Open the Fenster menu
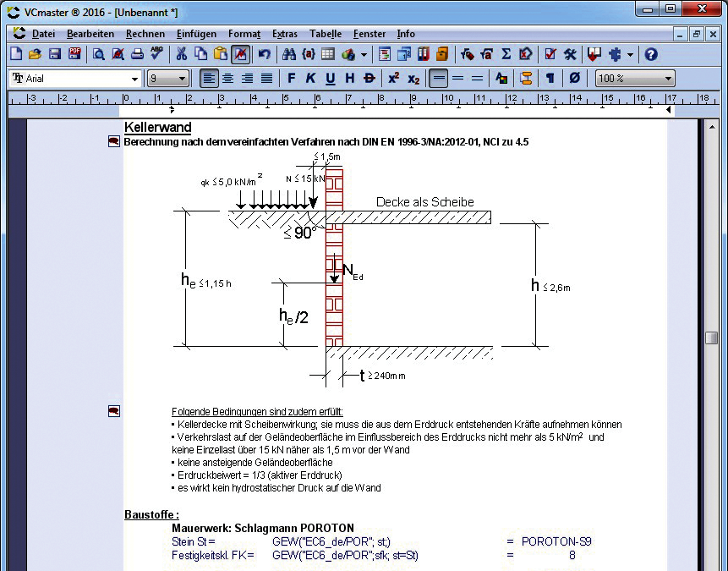Screen dimensions: 728x571 (x=369, y=34)
